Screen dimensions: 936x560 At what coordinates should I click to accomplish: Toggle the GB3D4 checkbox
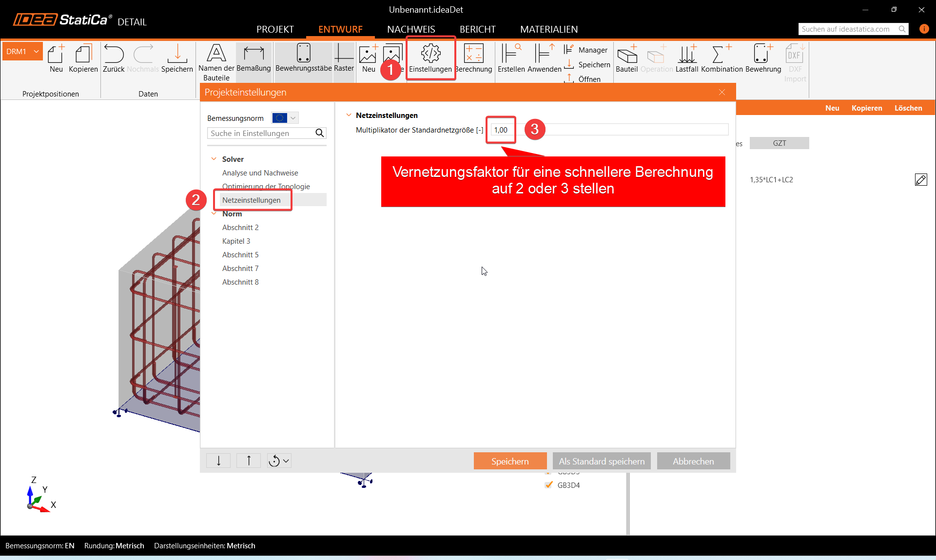coord(549,485)
